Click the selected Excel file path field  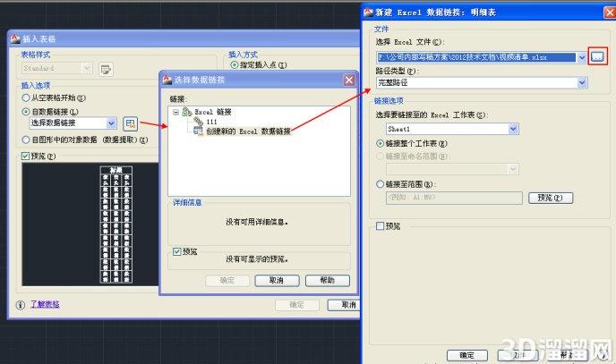point(476,57)
